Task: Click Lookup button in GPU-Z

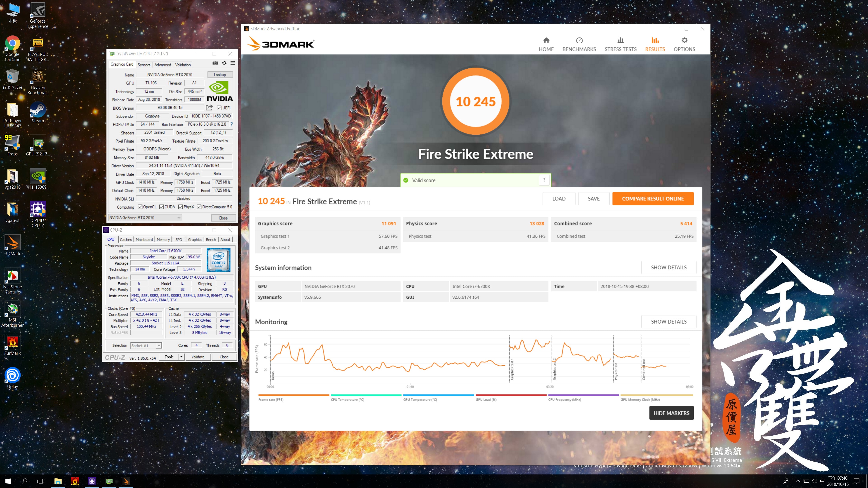Action: coord(220,75)
